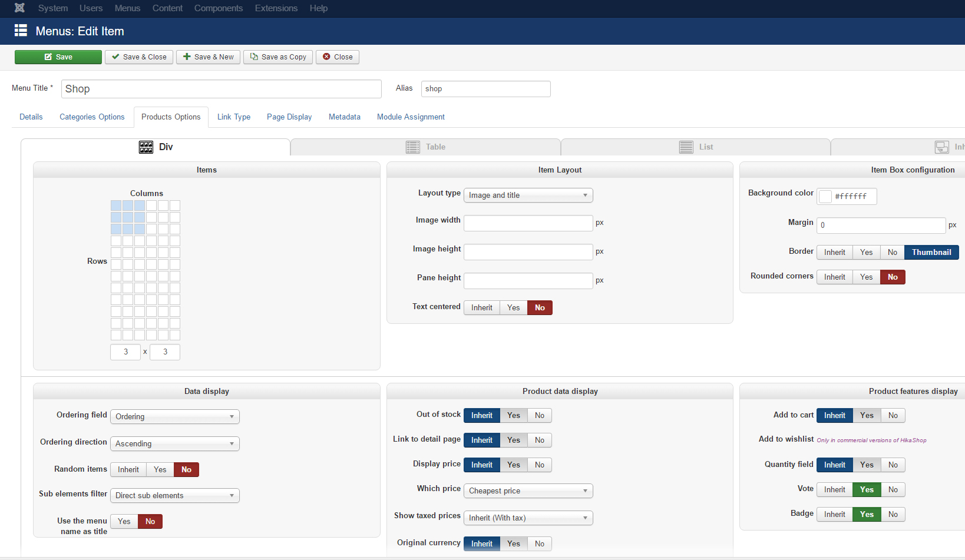Set Text centered to Inherit
The width and height of the screenshot is (965, 560).
(x=482, y=308)
